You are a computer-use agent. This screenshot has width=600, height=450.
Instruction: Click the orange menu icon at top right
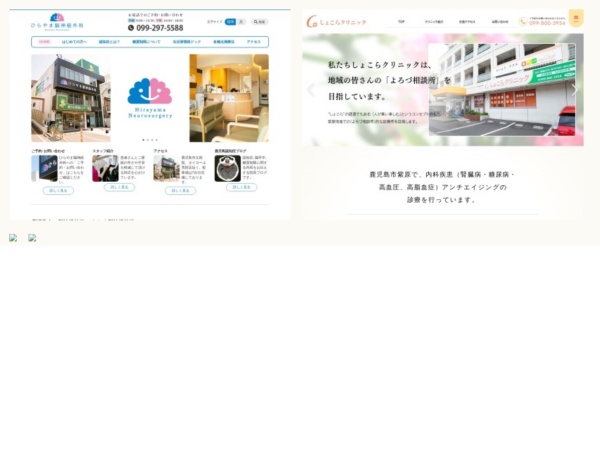(x=576, y=18)
